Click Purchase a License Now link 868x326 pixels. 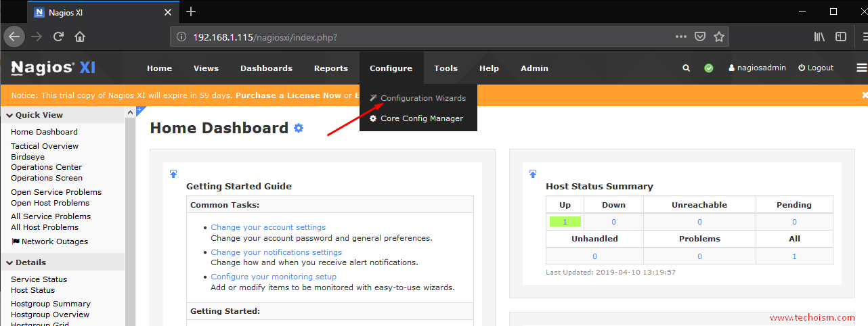coord(288,95)
